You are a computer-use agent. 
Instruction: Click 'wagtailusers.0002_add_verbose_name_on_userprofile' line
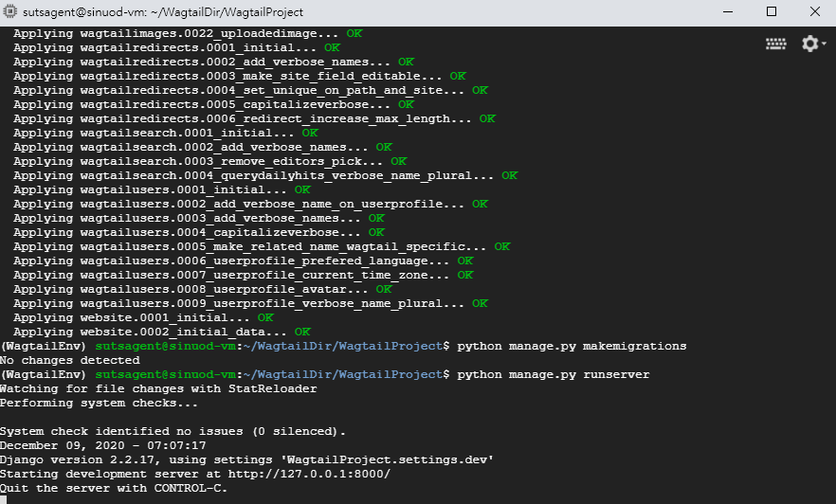pyautogui.click(x=250, y=204)
